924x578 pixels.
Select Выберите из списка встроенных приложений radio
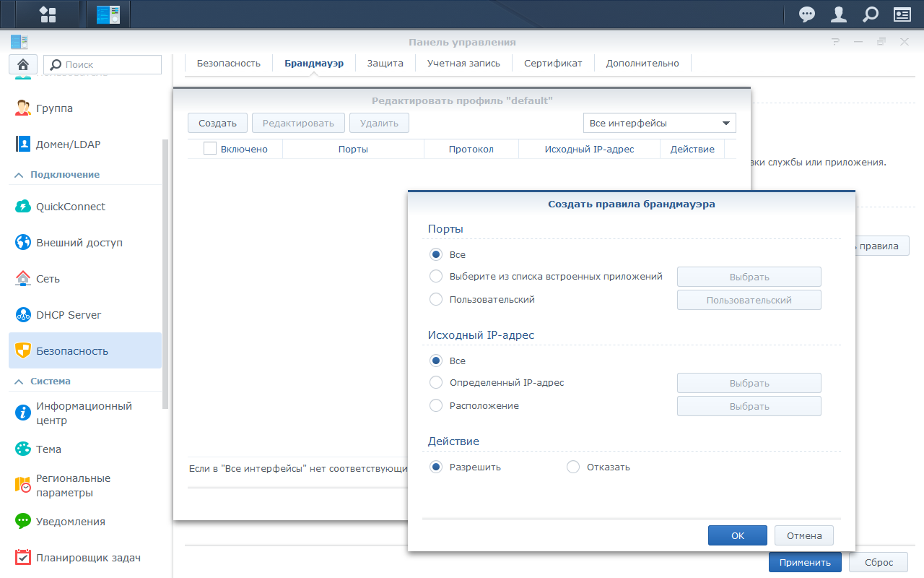pyautogui.click(x=436, y=276)
